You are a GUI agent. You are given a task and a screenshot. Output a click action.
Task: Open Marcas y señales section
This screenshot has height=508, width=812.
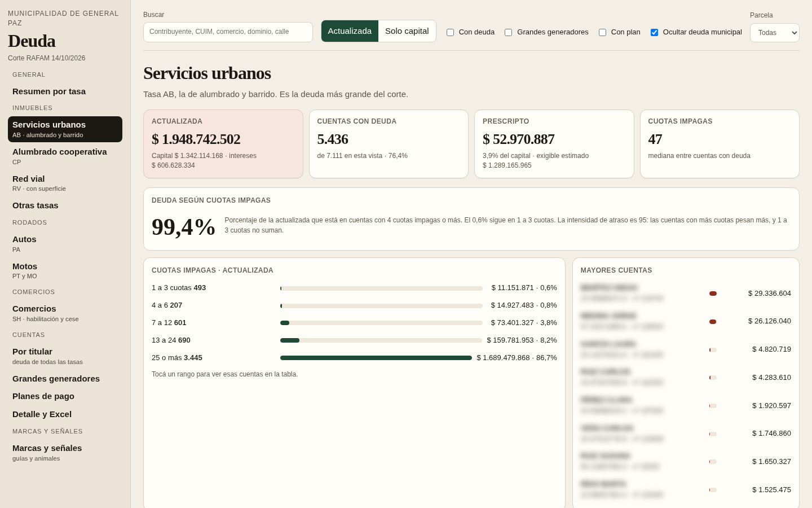[x=65, y=453]
